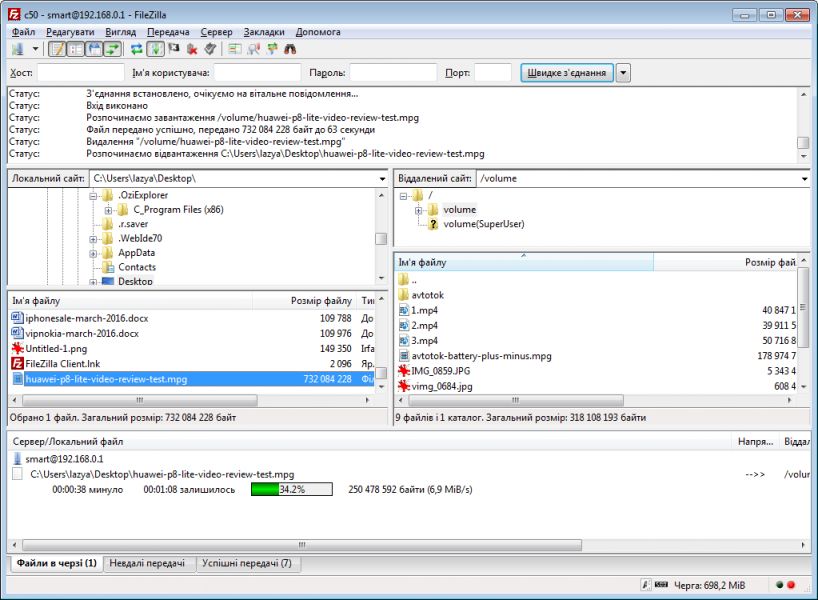Click the reconnect to last server icon
This screenshot has width=818, height=600.
pyautogui.click(x=209, y=49)
